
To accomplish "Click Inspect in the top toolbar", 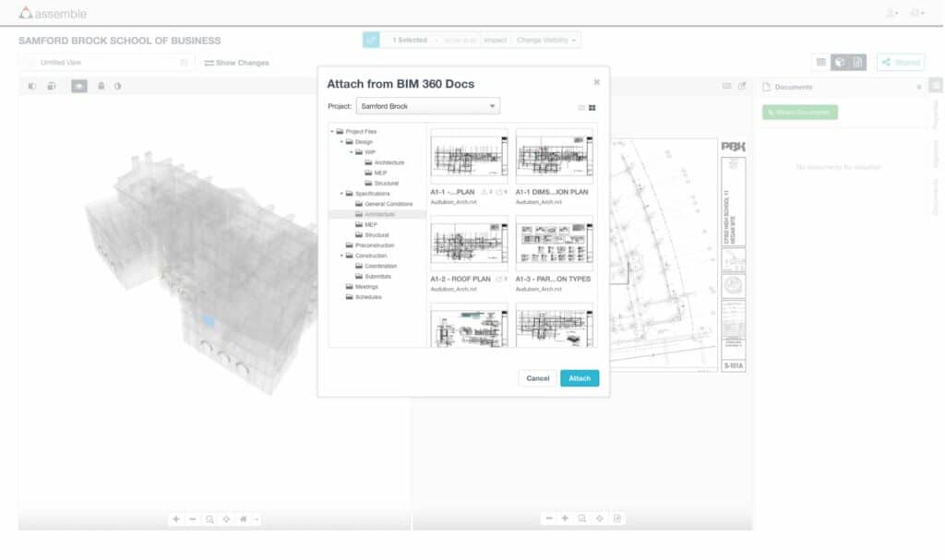I will coord(496,41).
